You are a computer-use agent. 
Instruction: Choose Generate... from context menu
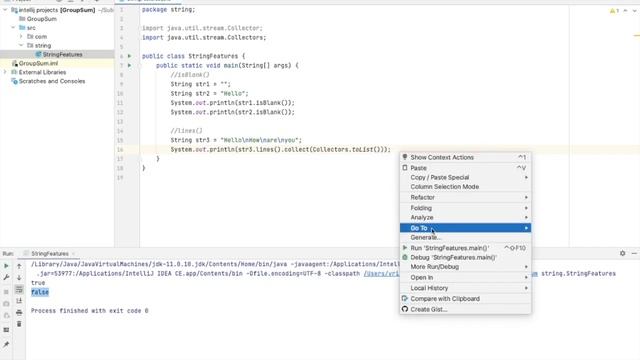click(465, 237)
